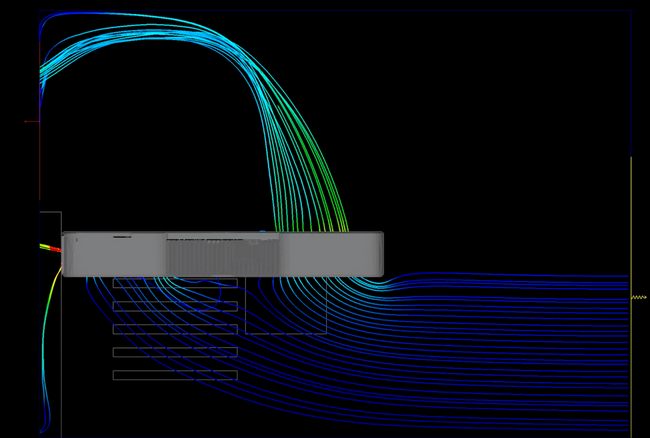This screenshot has width=650, height=438.
Task: Click the yellow zigzag marker at right boundary
Action: pyautogui.click(x=639, y=297)
